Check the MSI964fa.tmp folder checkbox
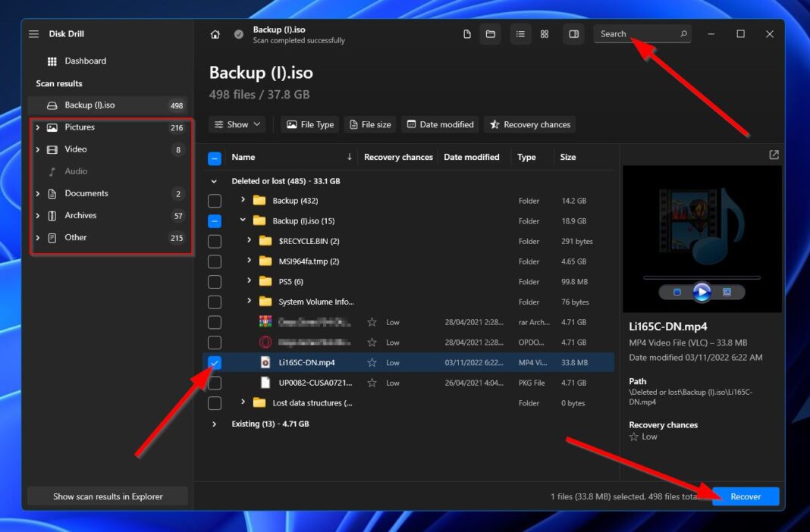 pos(215,261)
